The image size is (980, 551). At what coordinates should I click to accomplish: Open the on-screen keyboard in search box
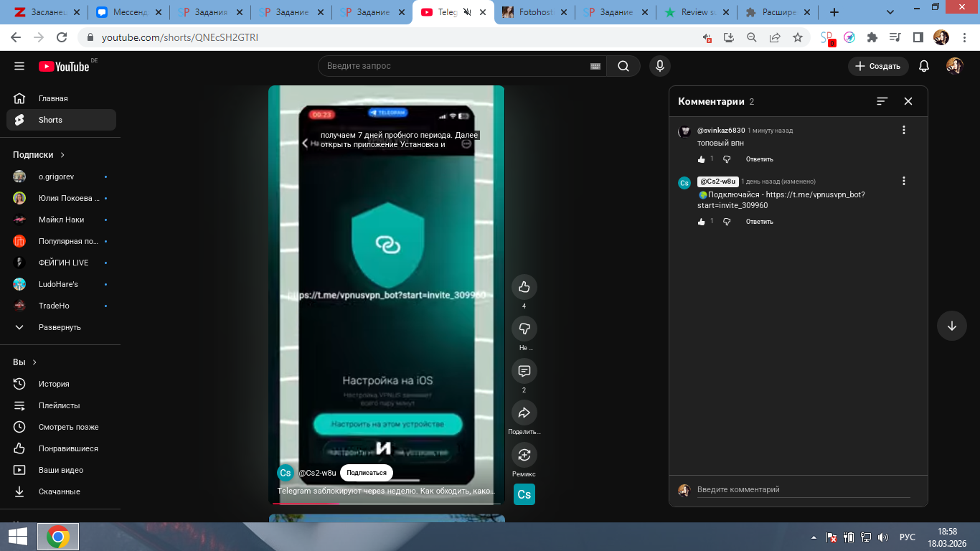click(595, 66)
